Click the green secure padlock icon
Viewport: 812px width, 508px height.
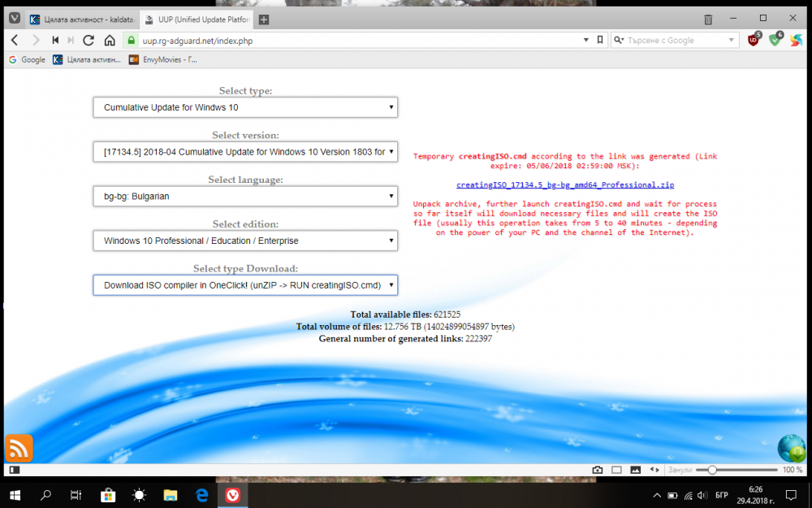tap(131, 40)
